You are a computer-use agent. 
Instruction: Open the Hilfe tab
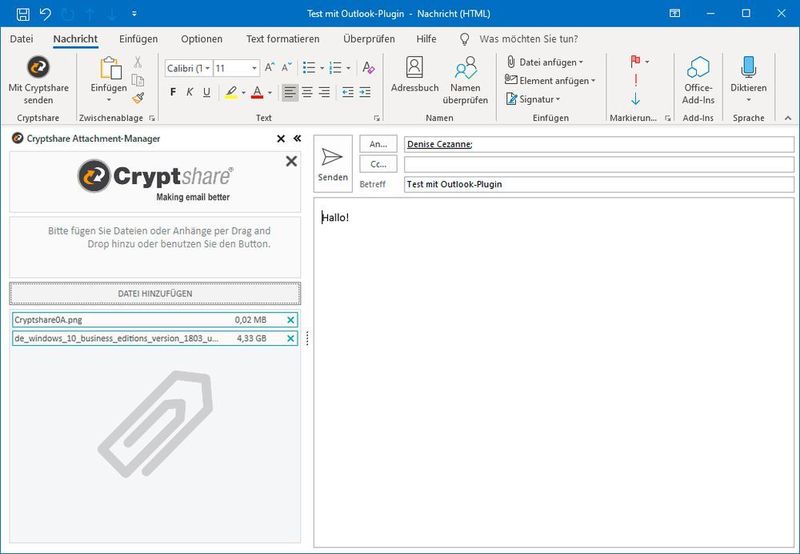(x=426, y=39)
